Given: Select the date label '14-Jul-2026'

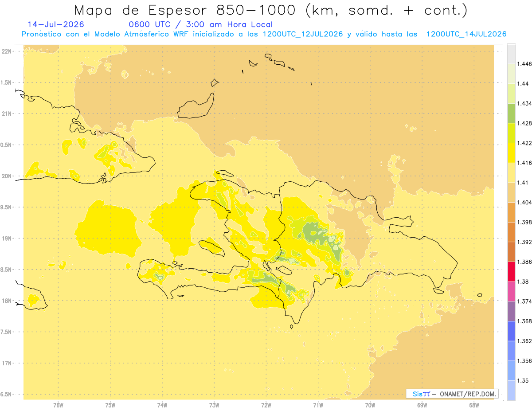Looking at the screenshot, I should point(56,25).
